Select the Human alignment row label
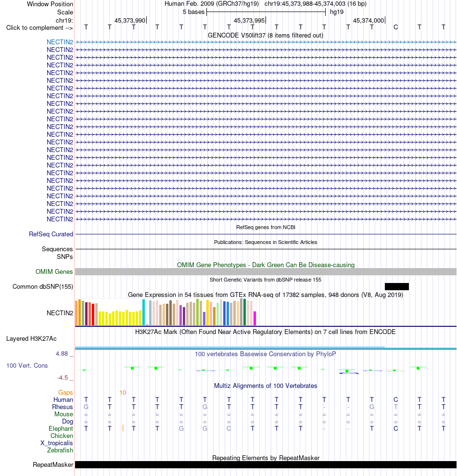The image size is (457, 476). [63, 400]
